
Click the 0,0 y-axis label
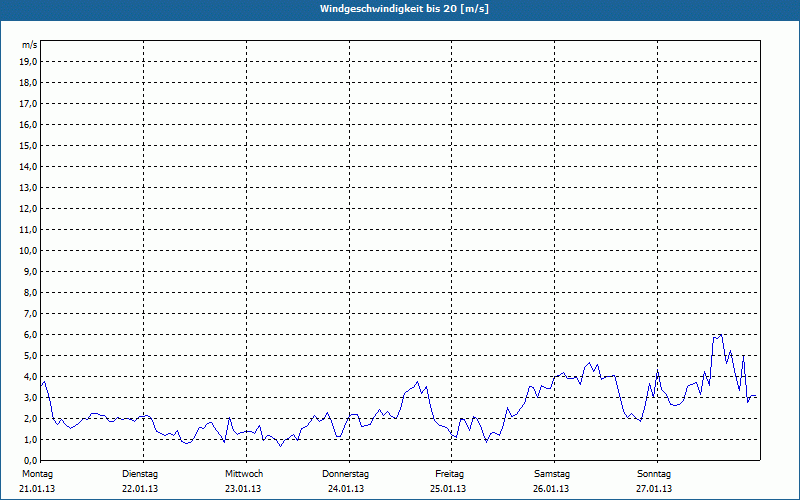coord(30,461)
